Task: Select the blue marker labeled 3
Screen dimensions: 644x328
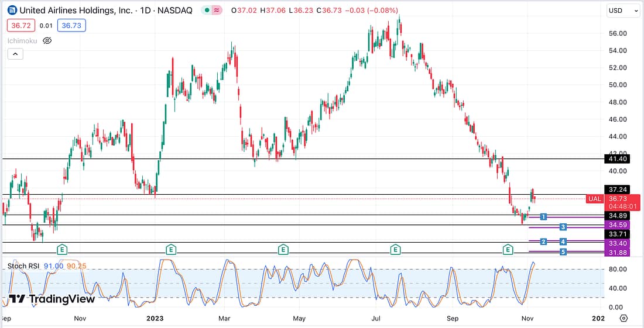Action: pyautogui.click(x=563, y=226)
